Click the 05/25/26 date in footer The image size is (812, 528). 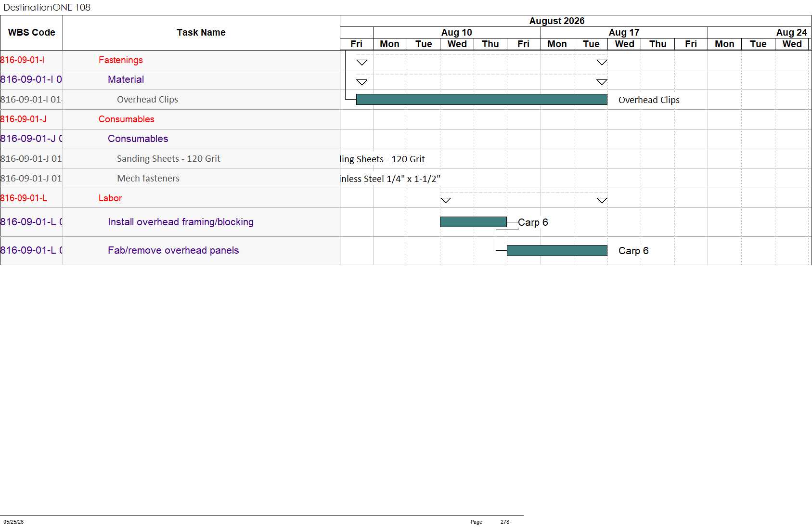13,522
